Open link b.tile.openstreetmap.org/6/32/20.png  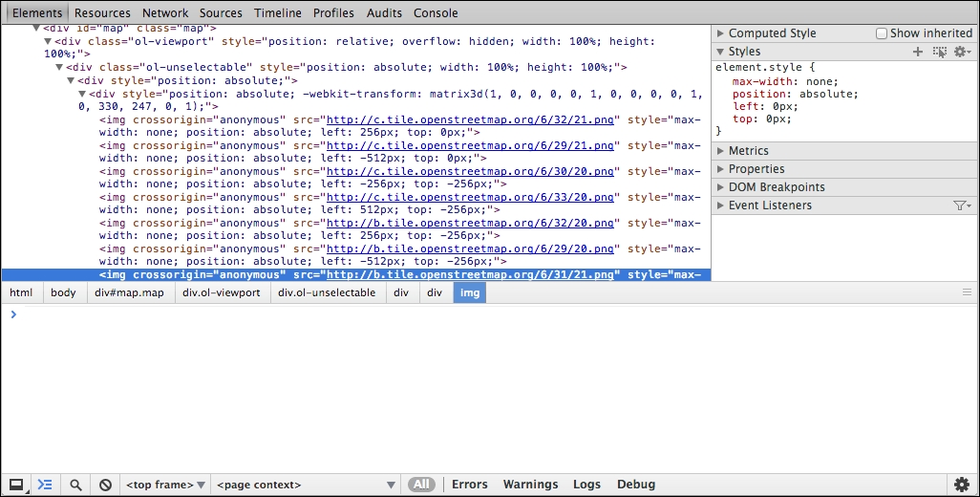coord(470,224)
